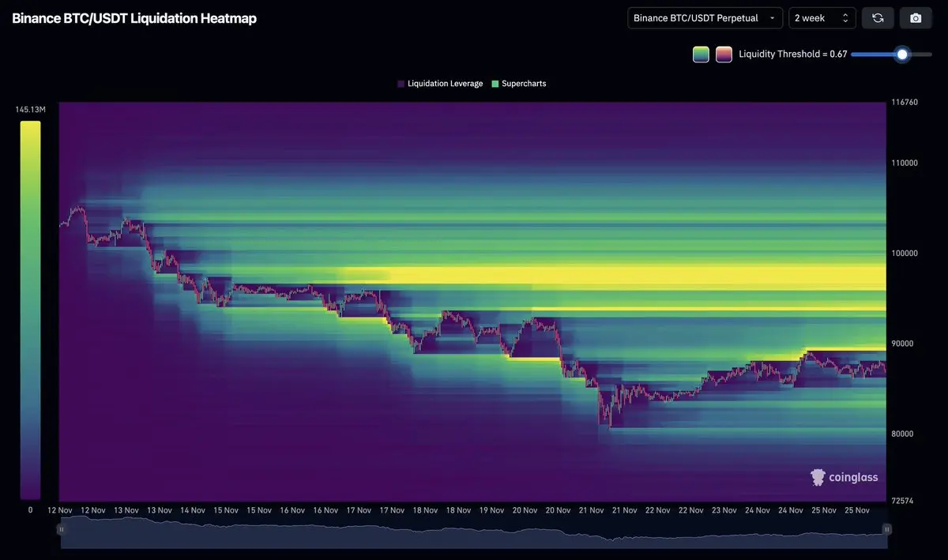
Task: Click the 90000 price axis label
Action: click(x=903, y=344)
